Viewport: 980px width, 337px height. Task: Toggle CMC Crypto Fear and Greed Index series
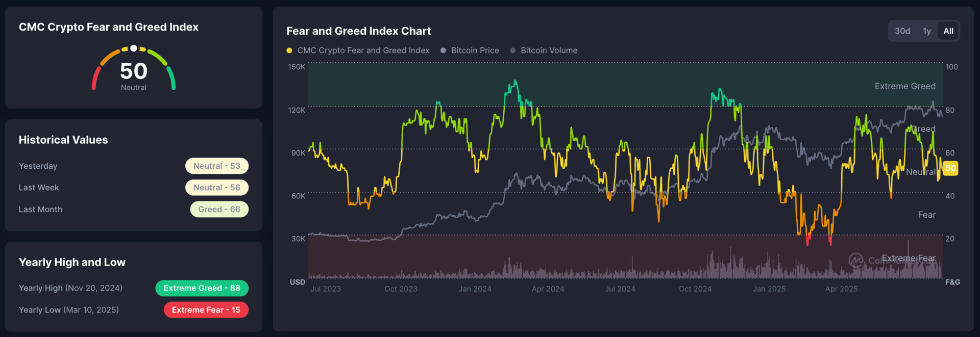(358, 50)
